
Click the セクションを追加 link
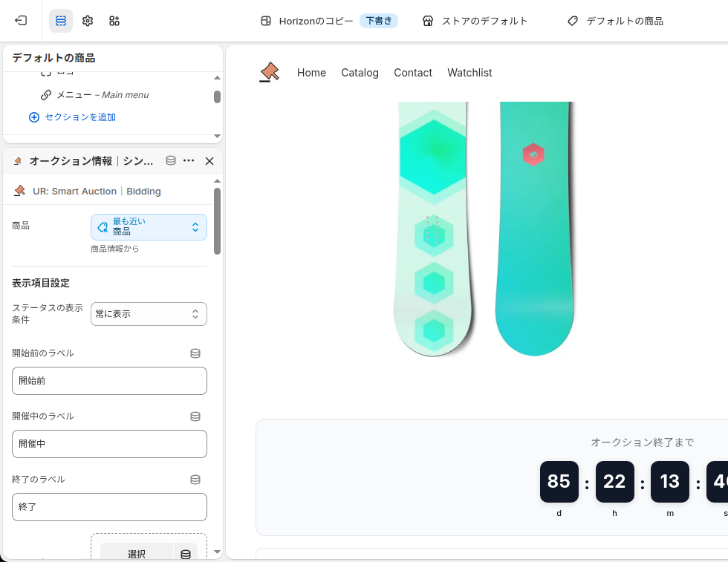tap(80, 117)
